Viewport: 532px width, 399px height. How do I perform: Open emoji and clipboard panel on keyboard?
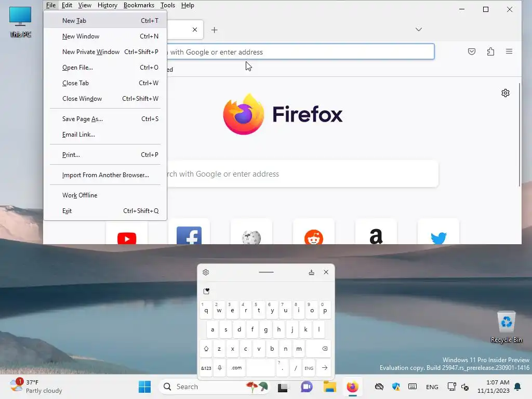point(206,291)
